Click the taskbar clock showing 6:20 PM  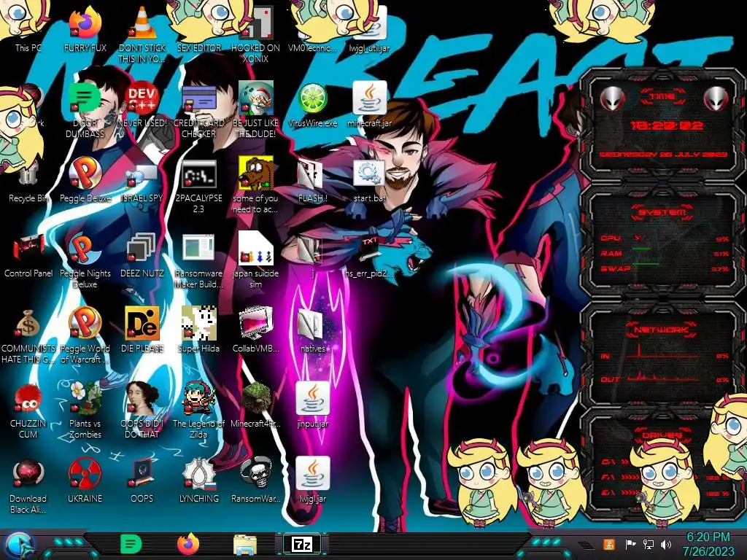click(708, 544)
